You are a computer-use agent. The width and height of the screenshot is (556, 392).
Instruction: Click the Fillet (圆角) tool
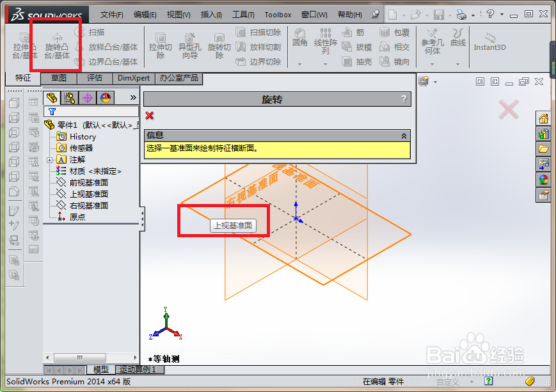click(300, 38)
